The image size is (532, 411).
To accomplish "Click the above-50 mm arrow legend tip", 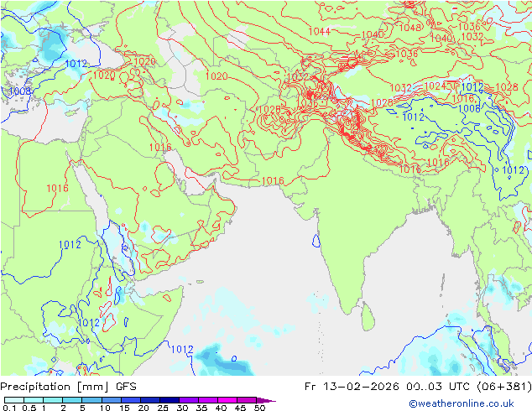I will 266,400.
